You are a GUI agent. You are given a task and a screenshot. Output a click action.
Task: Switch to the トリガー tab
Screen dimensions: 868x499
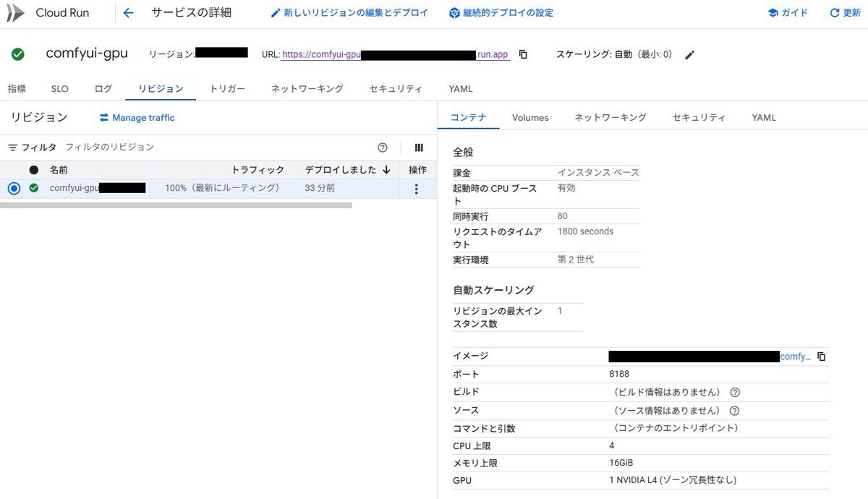click(227, 89)
